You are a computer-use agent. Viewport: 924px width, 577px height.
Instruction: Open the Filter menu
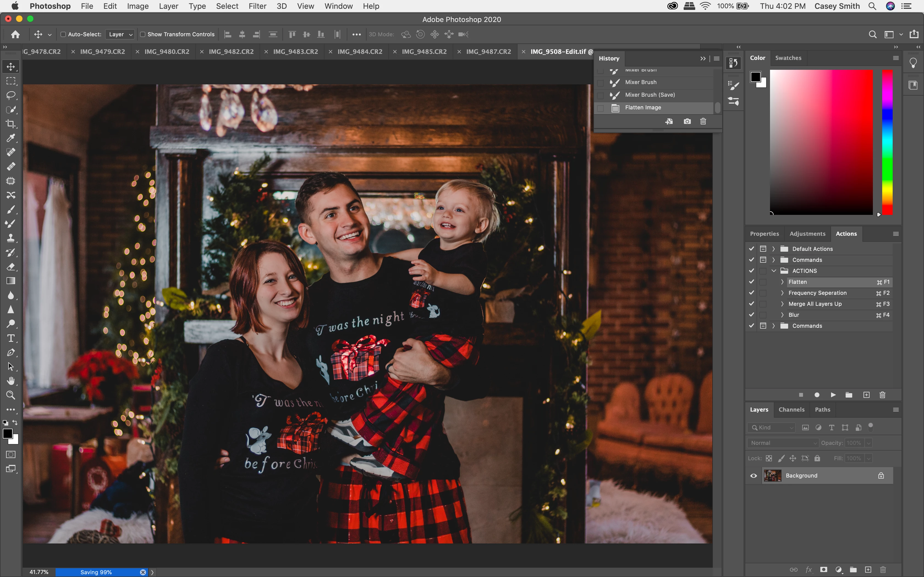coord(257,6)
